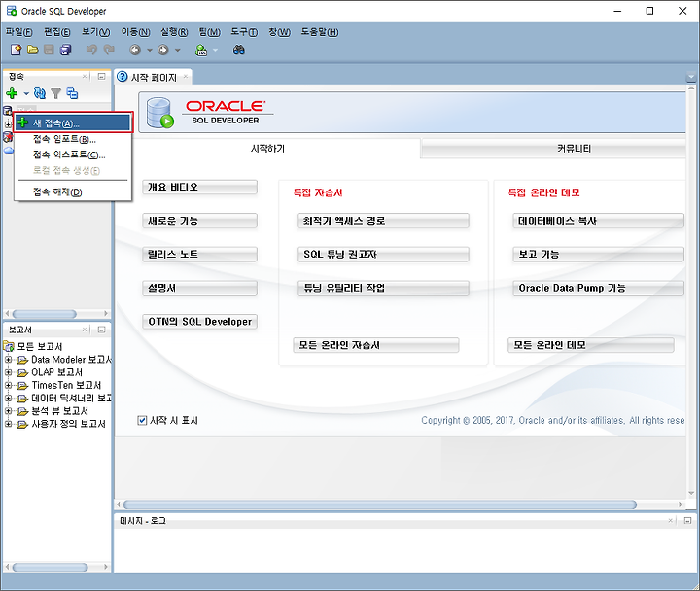Open the Back history dropdown arrow
The height and width of the screenshot is (591, 700).
149,50
